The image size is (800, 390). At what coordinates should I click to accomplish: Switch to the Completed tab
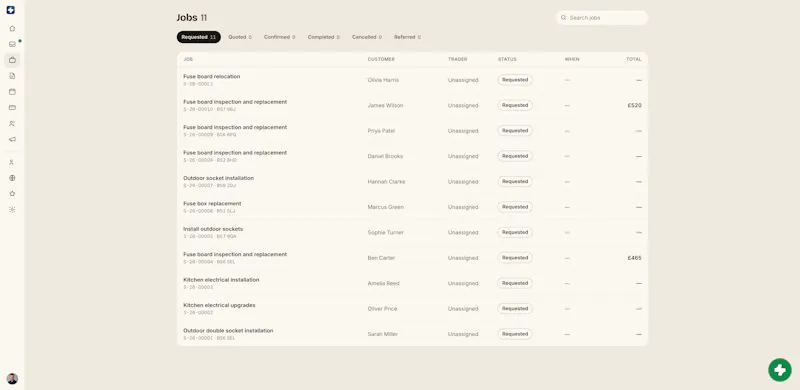[323, 37]
